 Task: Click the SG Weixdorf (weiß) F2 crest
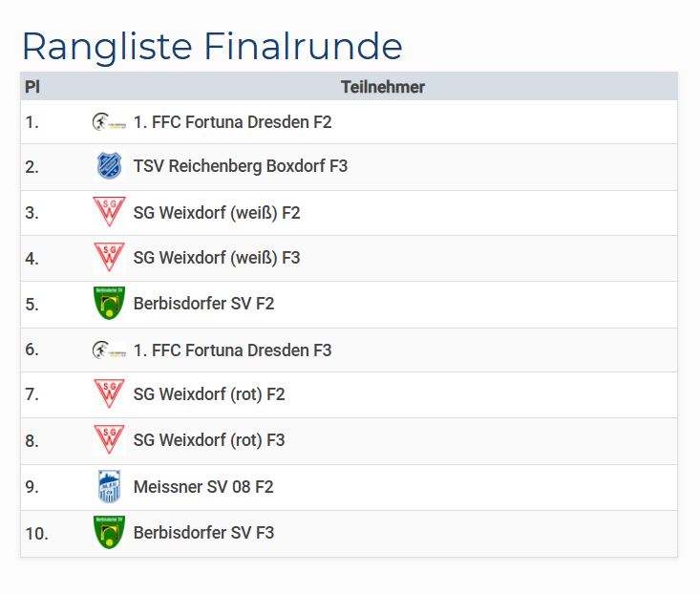point(109,212)
